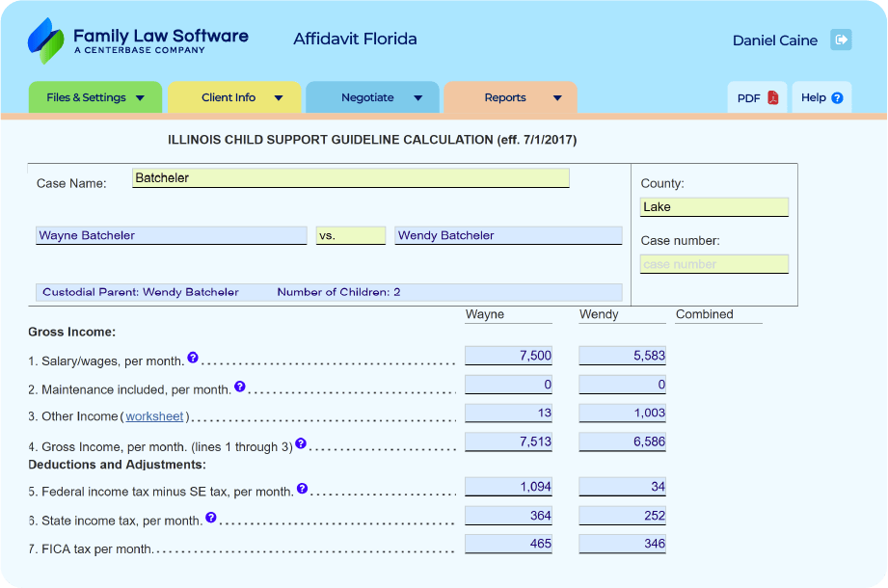Click the Help question mark icon

coord(837,97)
